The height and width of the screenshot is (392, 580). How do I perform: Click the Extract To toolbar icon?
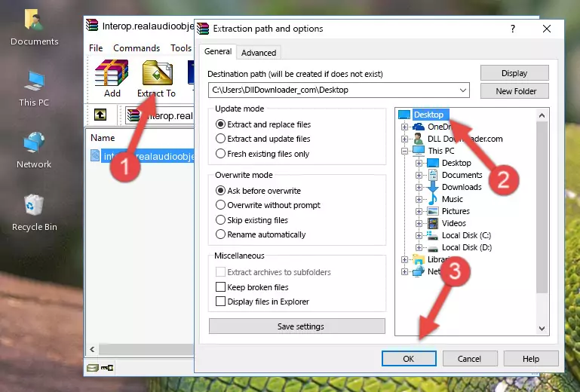pyautogui.click(x=157, y=73)
